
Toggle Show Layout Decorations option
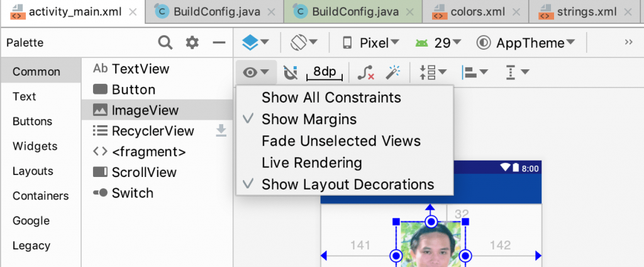(x=348, y=185)
